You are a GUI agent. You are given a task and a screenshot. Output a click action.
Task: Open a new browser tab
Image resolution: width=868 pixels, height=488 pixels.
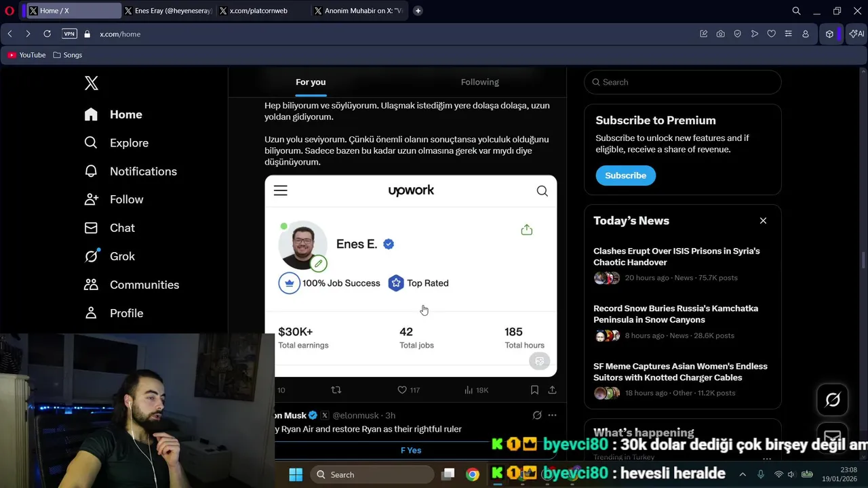point(418,11)
